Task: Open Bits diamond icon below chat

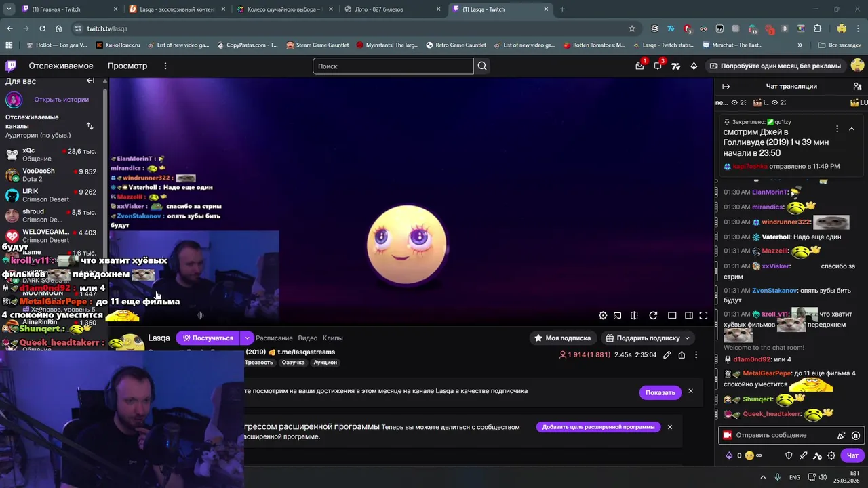Action: tap(729, 455)
